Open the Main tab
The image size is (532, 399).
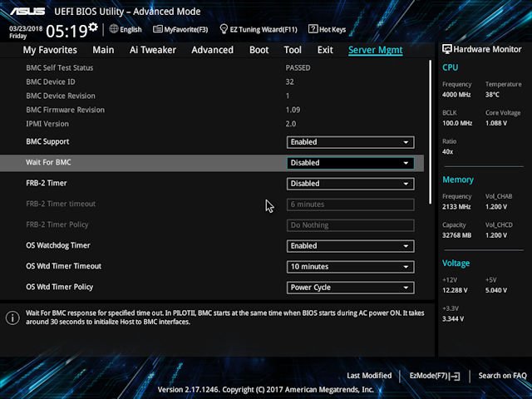pyautogui.click(x=103, y=50)
